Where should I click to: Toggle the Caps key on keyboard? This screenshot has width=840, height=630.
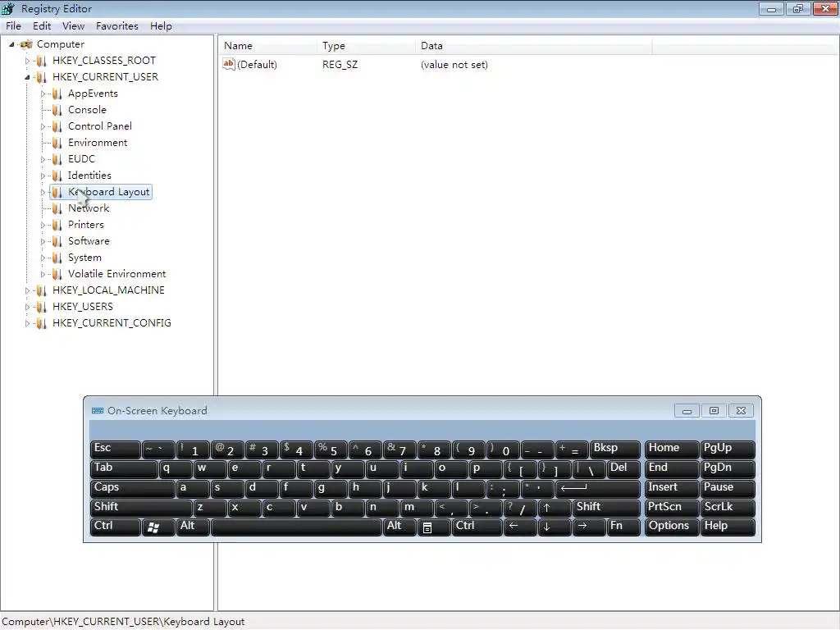pyautogui.click(x=132, y=489)
